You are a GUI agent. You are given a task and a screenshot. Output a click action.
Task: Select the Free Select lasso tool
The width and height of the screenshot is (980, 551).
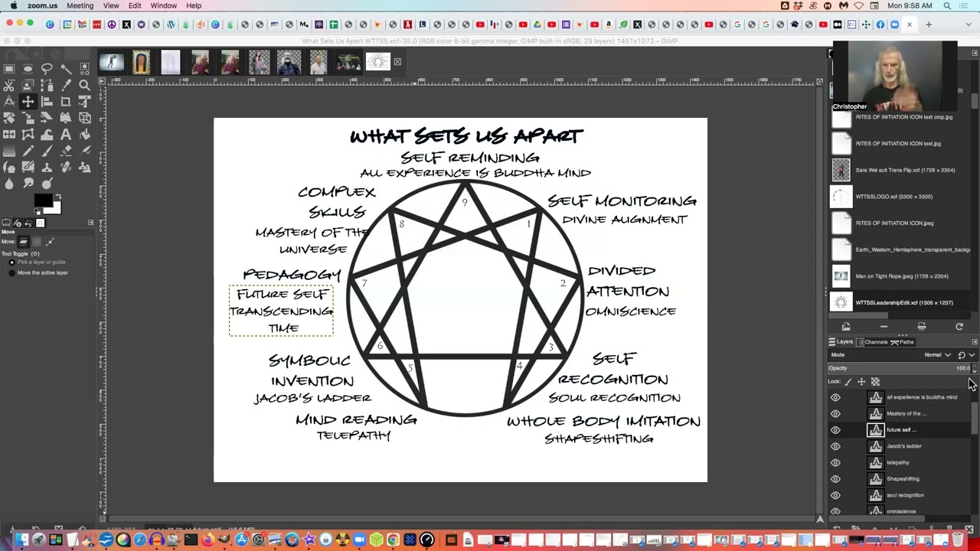(x=47, y=68)
